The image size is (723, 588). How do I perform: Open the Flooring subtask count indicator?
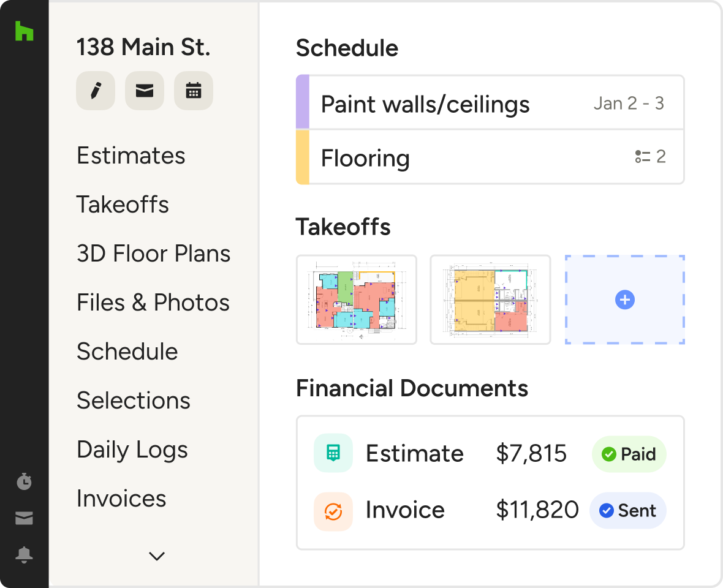(x=650, y=157)
